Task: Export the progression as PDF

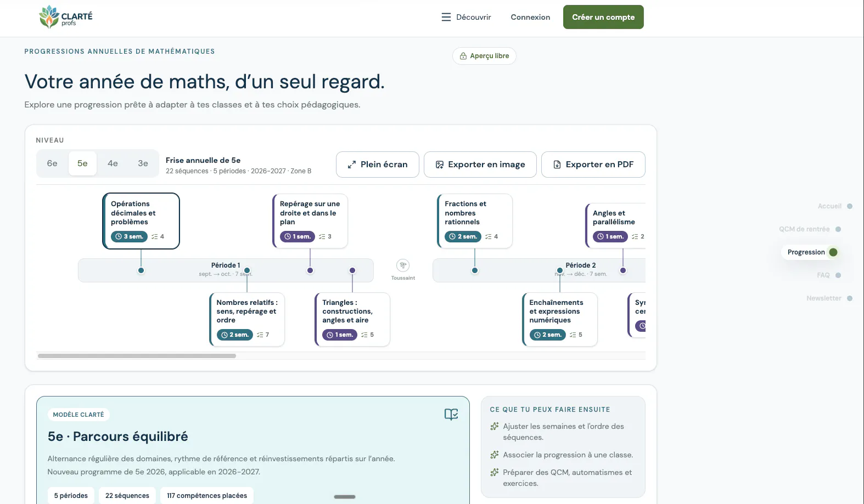Action: point(593,165)
